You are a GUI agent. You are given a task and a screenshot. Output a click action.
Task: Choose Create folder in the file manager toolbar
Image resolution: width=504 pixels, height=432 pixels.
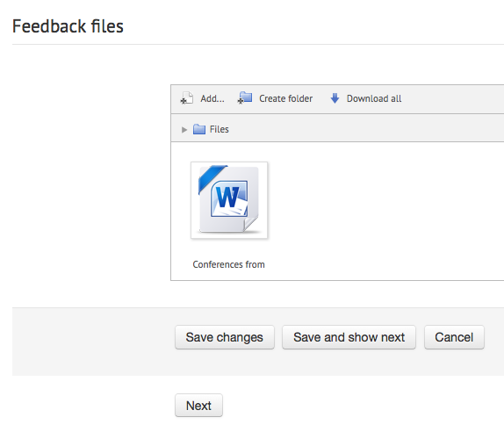285,98
